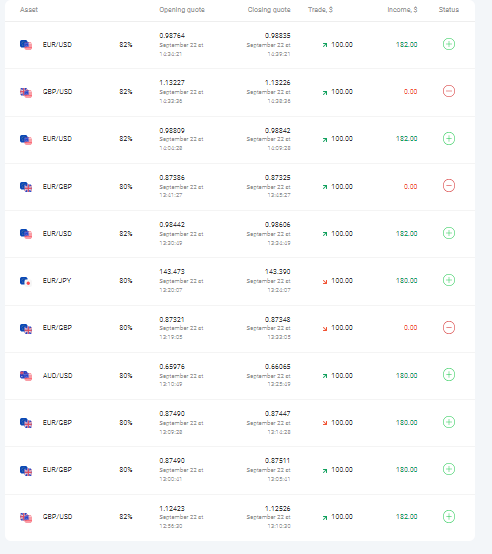Viewport: 492px width, 554px height.
Task: Click the Status column header
Action: point(449,10)
